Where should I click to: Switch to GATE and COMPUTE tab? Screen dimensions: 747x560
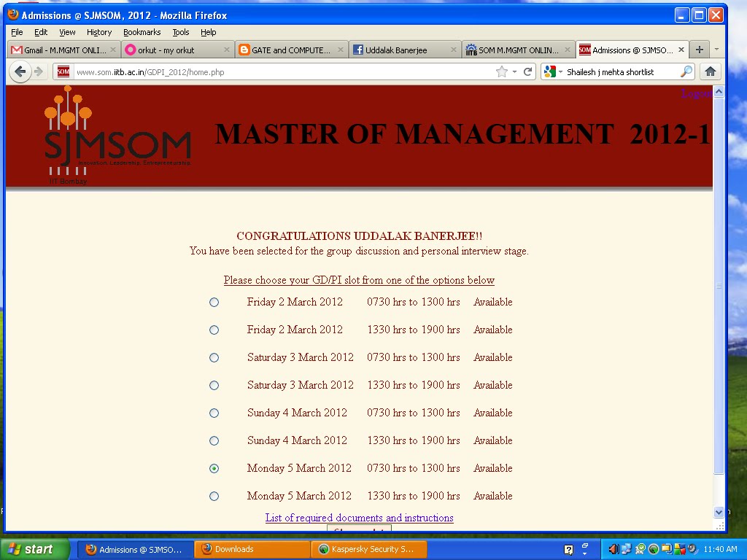point(290,50)
